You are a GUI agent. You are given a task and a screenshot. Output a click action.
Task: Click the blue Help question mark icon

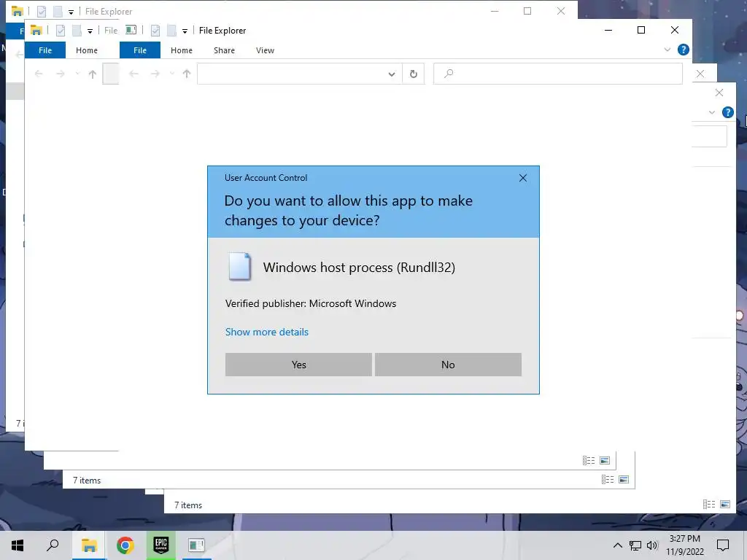coord(683,50)
